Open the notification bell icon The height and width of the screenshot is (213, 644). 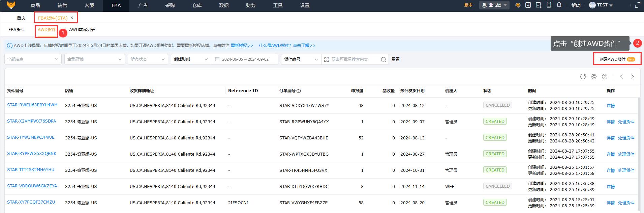pyautogui.click(x=559, y=5)
